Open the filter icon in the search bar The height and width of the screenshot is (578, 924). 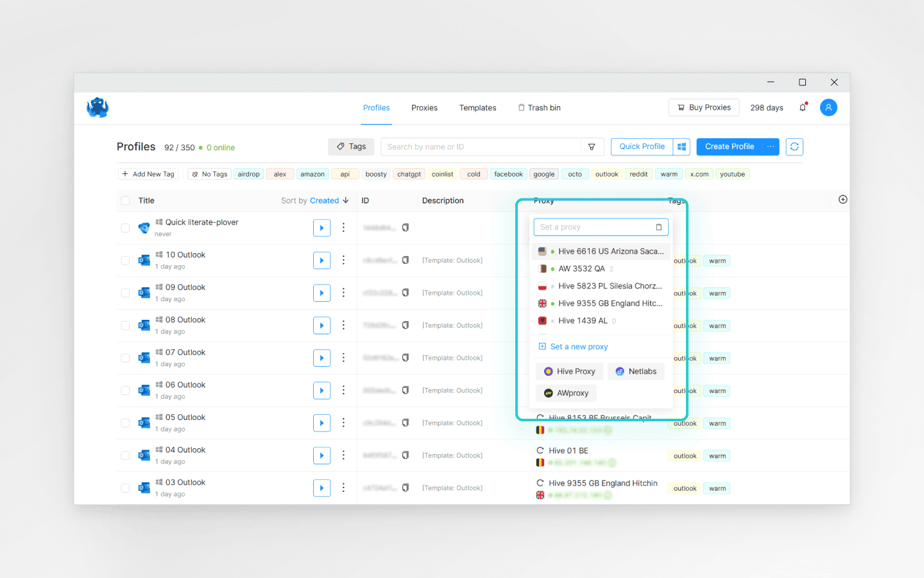591,146
